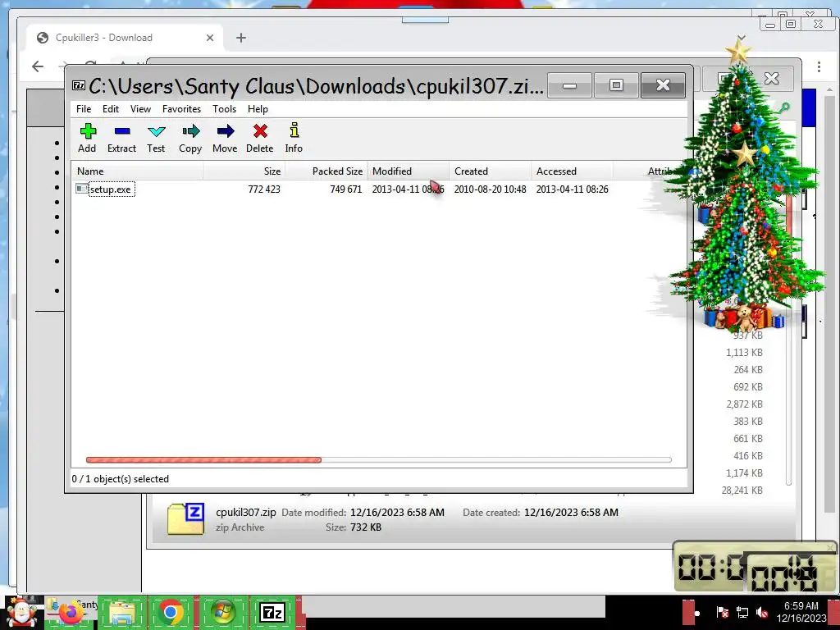Click the red progress bar in 7-Zip
840x630 pixels.
(203, 459)
